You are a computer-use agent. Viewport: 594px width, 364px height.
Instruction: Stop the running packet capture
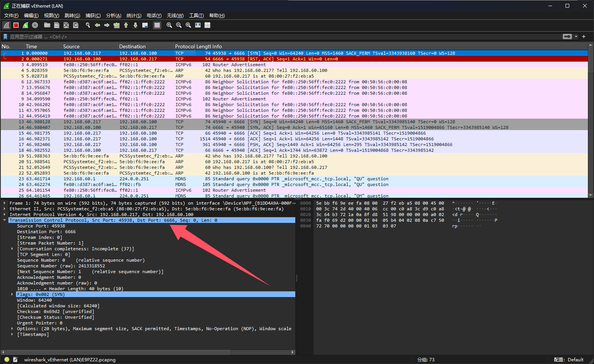click(16, 25)
